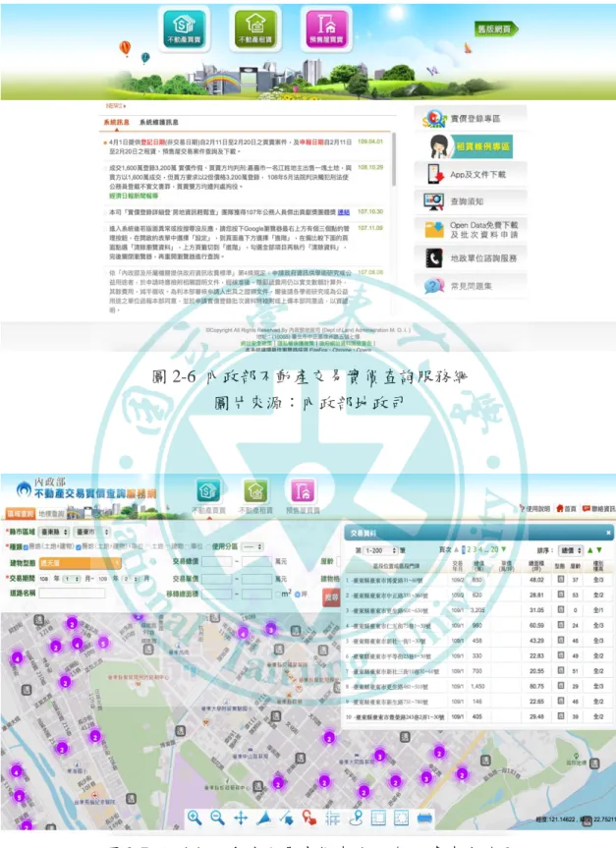Click the green 不動產租賃 icon in top banner
The image size is (616, 848).
click(x=255, y=28)
